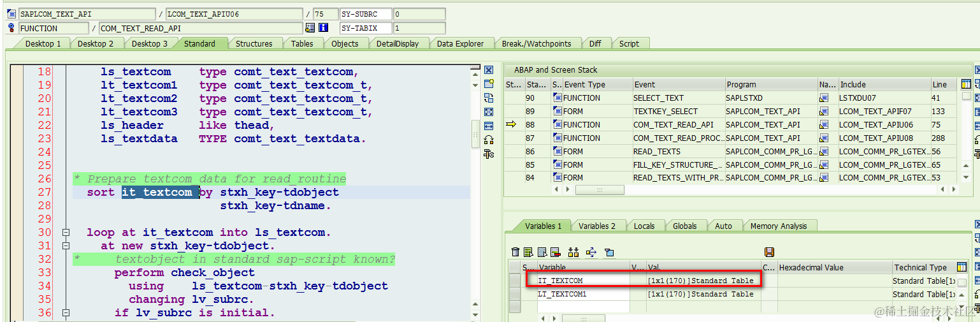Click navigation icon in READ_TEXTS row
This screenshot has width=980, height=322.
(824, 152)
